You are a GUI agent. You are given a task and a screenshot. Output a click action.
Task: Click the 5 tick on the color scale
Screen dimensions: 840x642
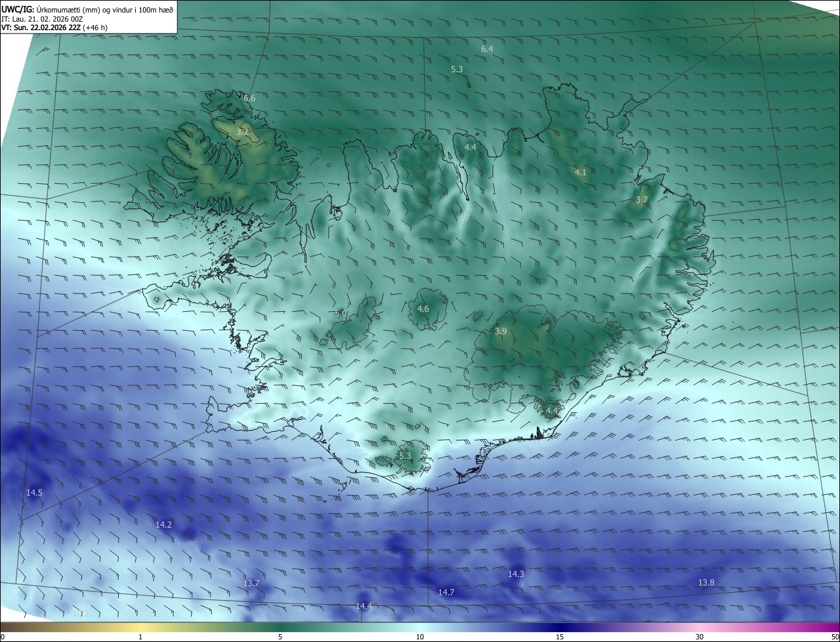(280, 637)
